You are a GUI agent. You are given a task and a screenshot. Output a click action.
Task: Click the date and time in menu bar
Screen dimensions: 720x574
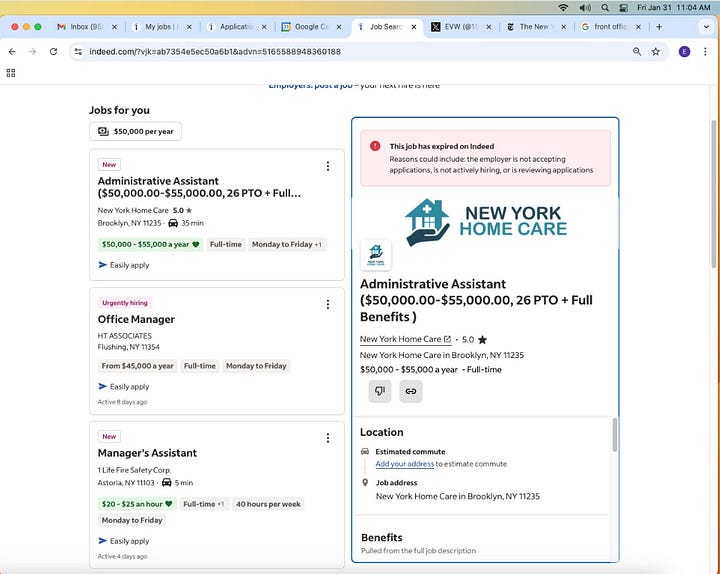(x=673, y=7)
